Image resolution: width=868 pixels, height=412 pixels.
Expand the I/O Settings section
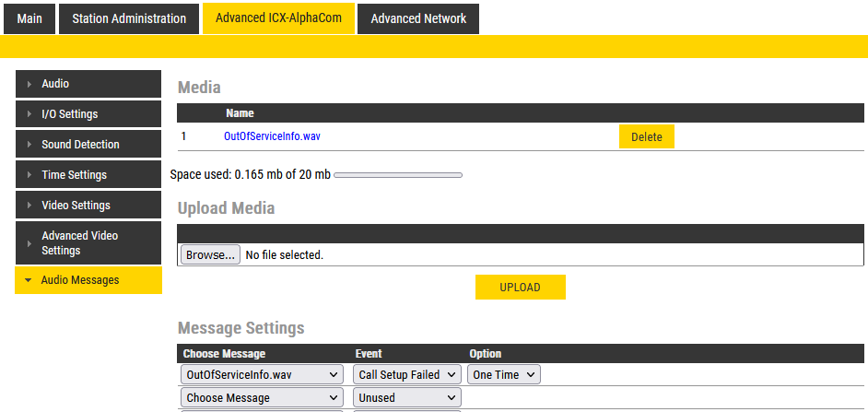(x=88, y=114)
